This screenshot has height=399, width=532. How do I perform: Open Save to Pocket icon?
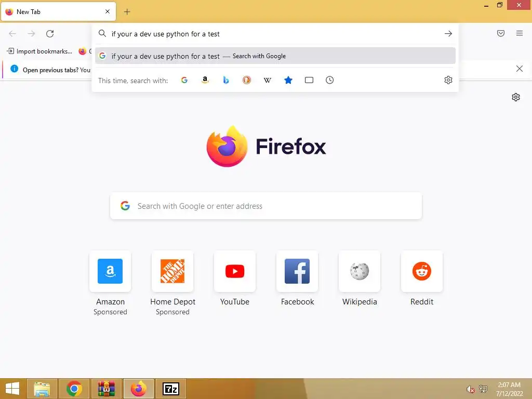(501, 33)
